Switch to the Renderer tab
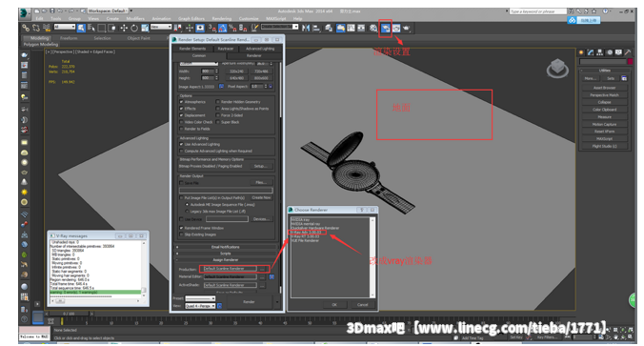 pyautogui.click(x=253, y=55)
